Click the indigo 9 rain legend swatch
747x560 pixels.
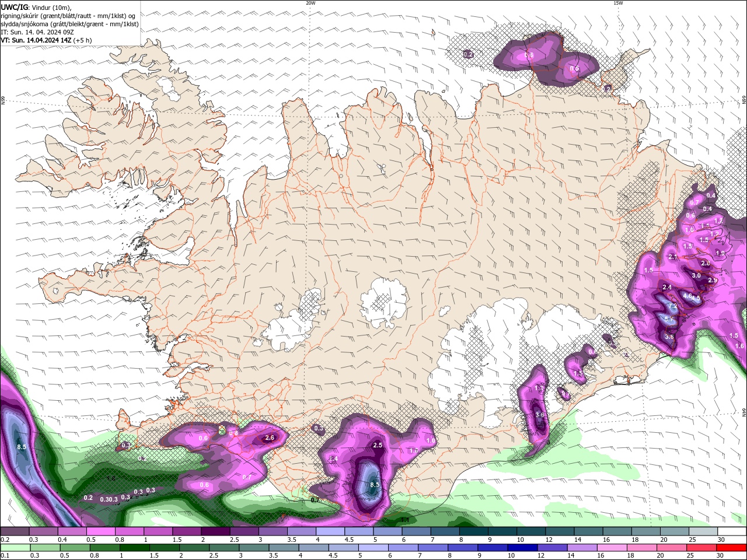tap(493, 547)
